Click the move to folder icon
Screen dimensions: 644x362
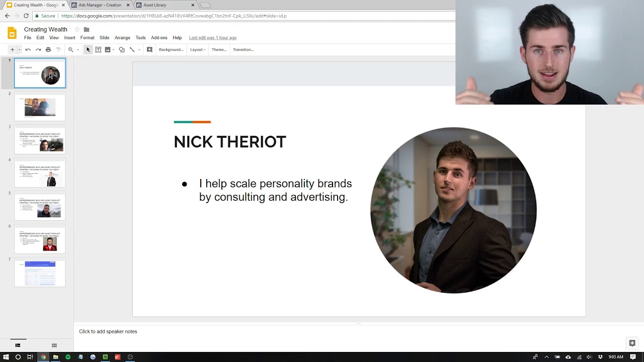pos(87,30)
